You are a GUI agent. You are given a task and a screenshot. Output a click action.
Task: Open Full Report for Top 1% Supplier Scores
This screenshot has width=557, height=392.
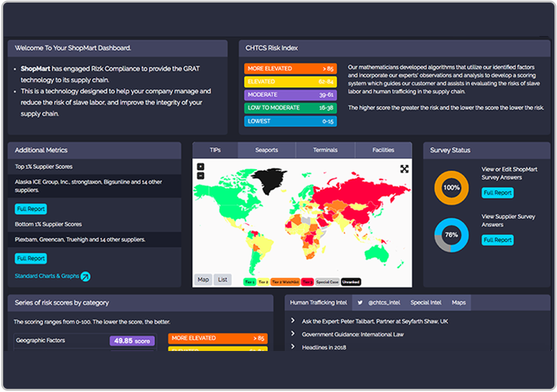31,209
